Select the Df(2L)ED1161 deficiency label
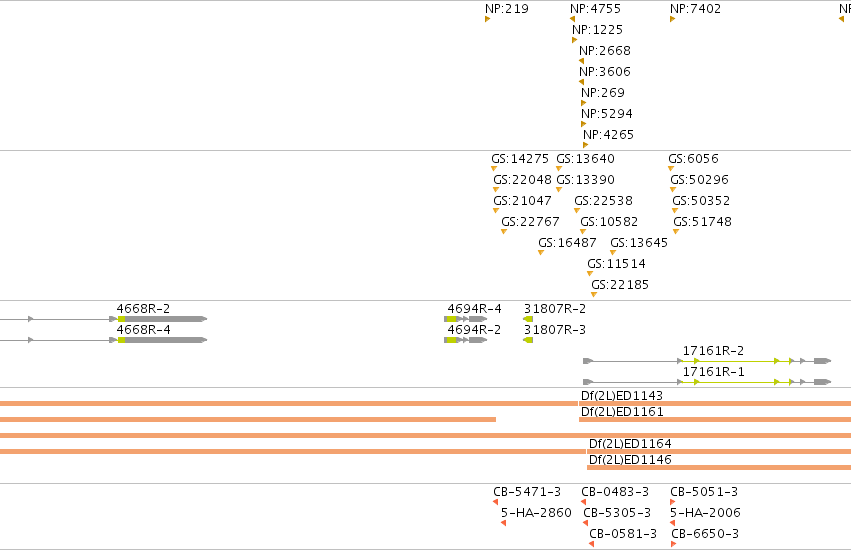The height and width of the screenshot is (550, 851). point(622,412)
